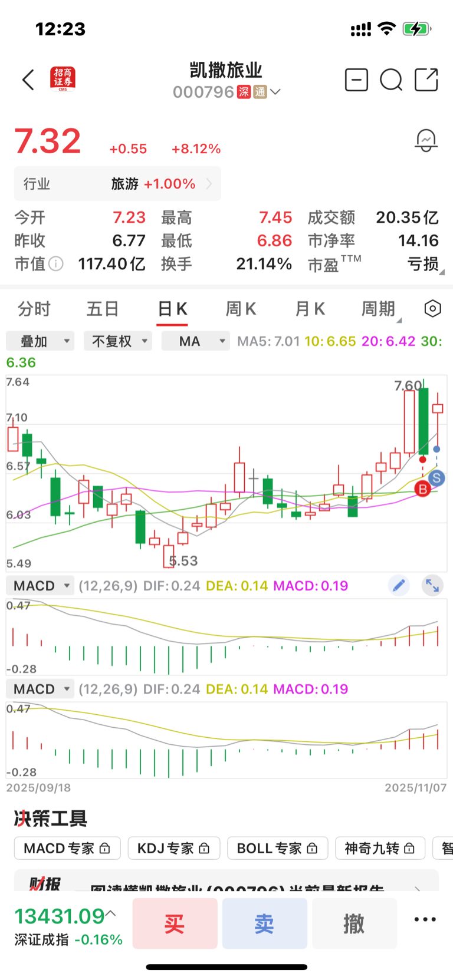Screen dimensions: 453x980
Task: Open BOLL专家 decision tool
Action: pos(277,848)
